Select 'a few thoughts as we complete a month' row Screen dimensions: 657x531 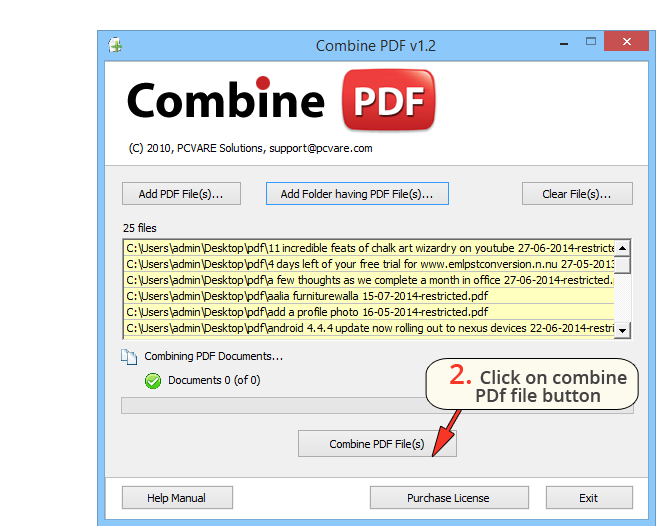[370, 280]
